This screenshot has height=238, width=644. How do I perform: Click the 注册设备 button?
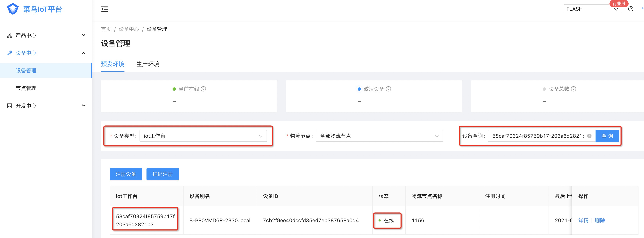[126, 174]
